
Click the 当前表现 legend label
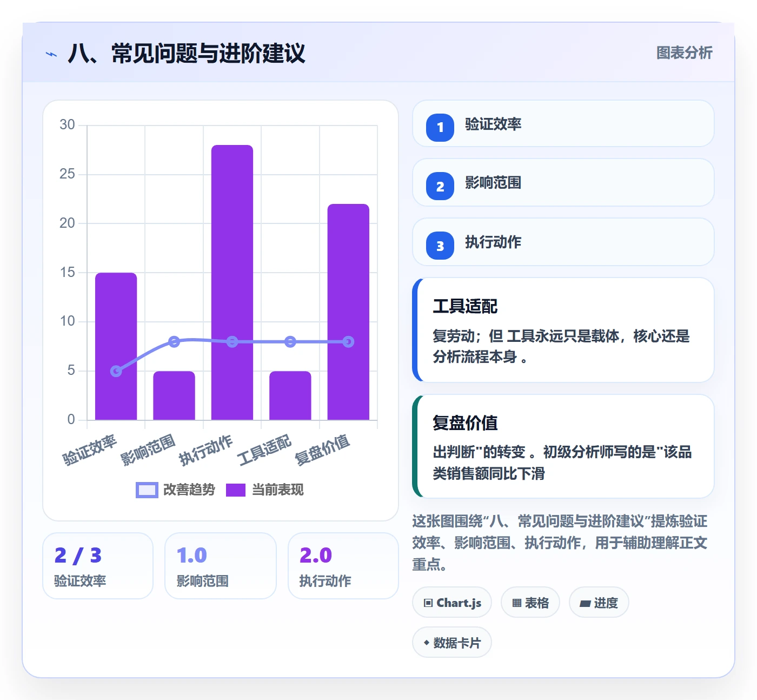278,490
